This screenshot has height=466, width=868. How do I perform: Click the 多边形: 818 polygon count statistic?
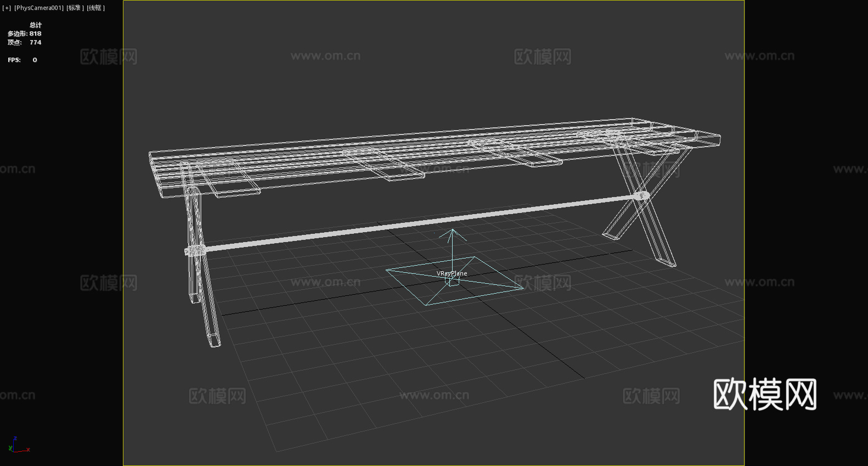pyautogui.click(x=24, y=33)
